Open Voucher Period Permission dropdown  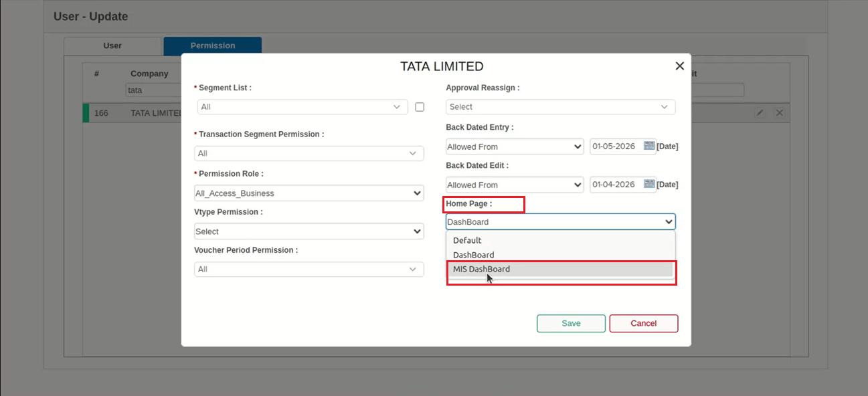309,269
